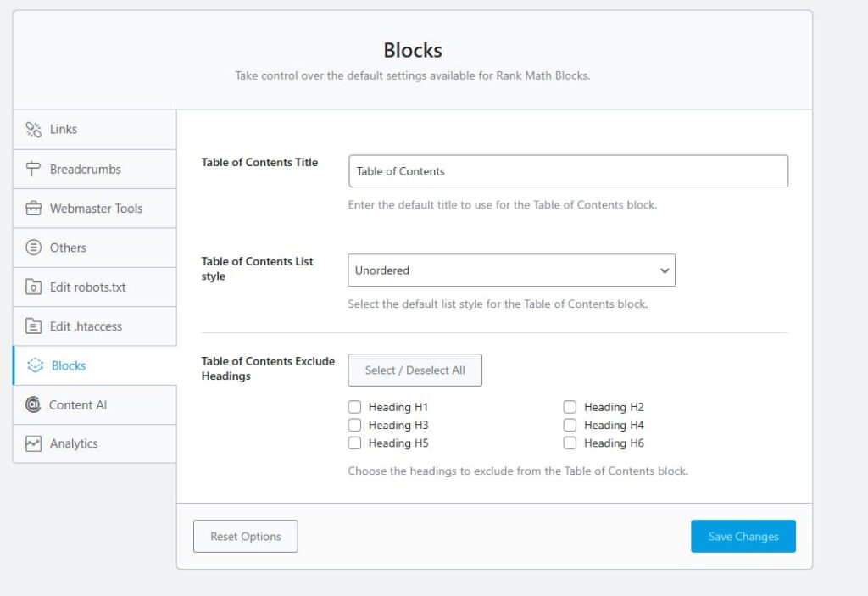Toggle the Heading H4 checkbox
This screenshot has height=596, width=868.
coord(570,425)
